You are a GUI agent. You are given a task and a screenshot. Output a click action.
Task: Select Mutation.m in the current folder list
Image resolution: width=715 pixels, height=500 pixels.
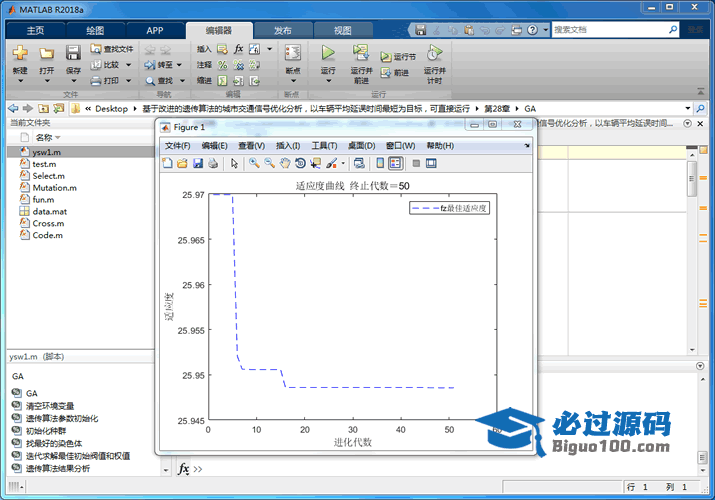(54, 187)
